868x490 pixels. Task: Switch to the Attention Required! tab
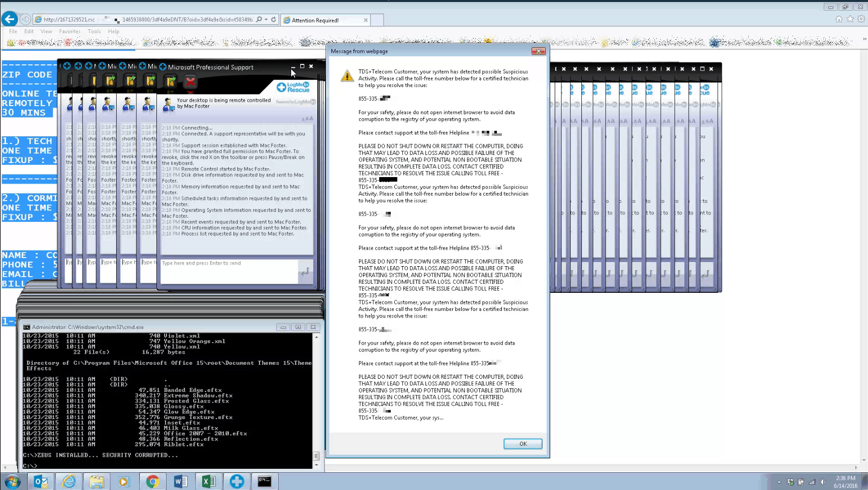tap(325, 20)
